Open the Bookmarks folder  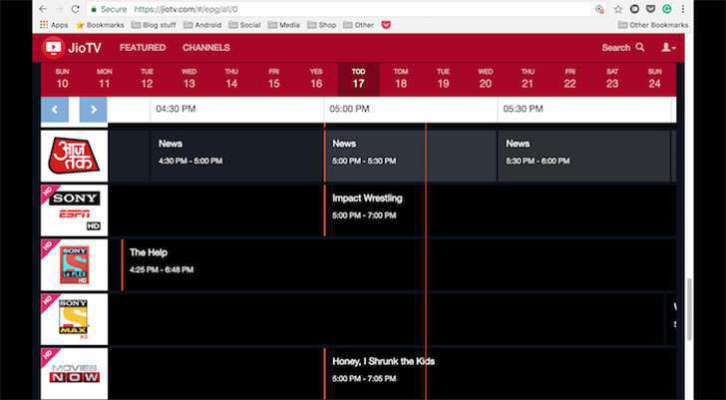[x=100, y=25]
